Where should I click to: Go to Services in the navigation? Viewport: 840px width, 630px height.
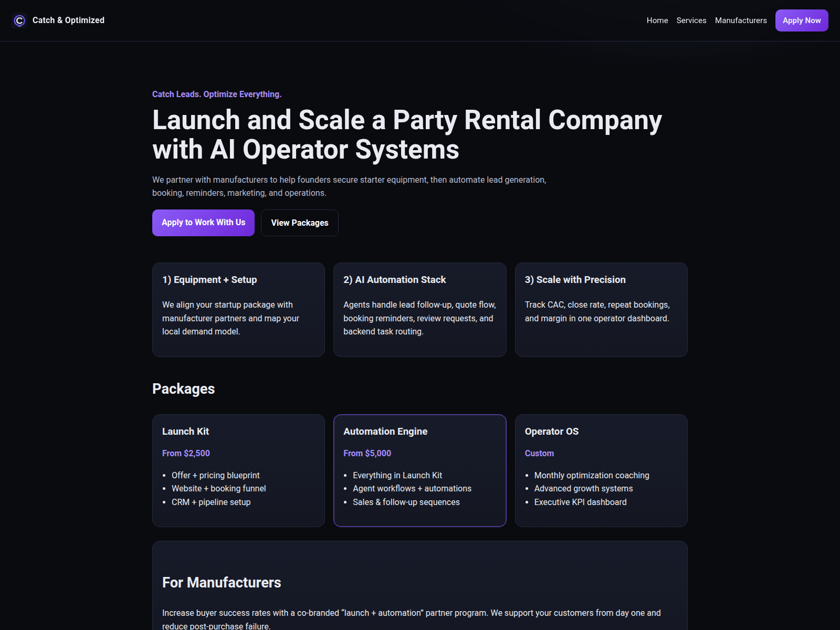click(x=691, y=20)
